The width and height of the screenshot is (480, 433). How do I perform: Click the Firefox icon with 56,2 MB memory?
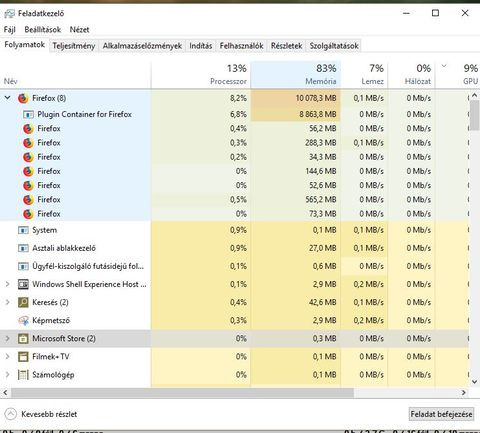point(28,129)
